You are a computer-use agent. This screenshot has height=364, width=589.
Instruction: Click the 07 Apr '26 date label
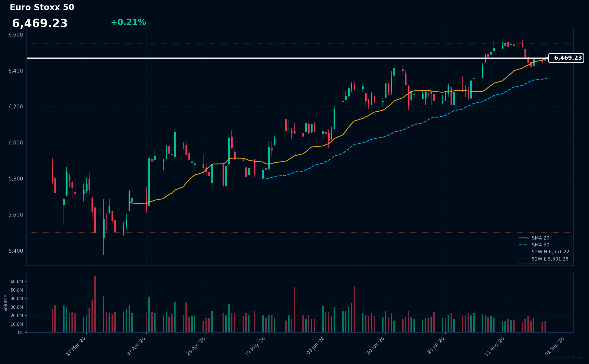pyautogui.click(x=136, y=346)
